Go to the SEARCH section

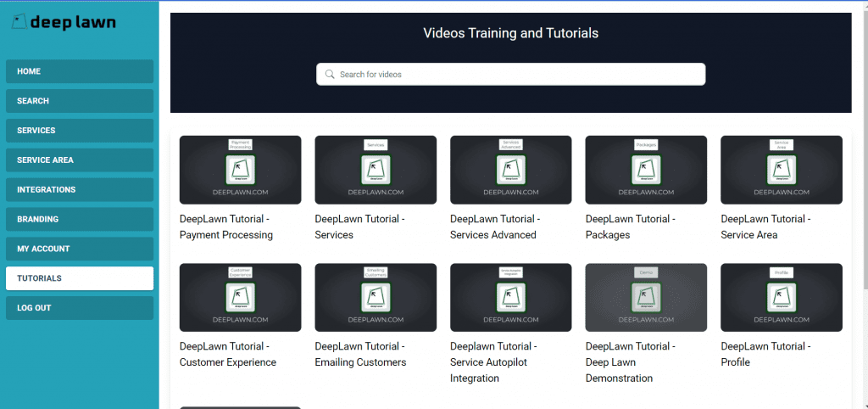pos(80,101)
